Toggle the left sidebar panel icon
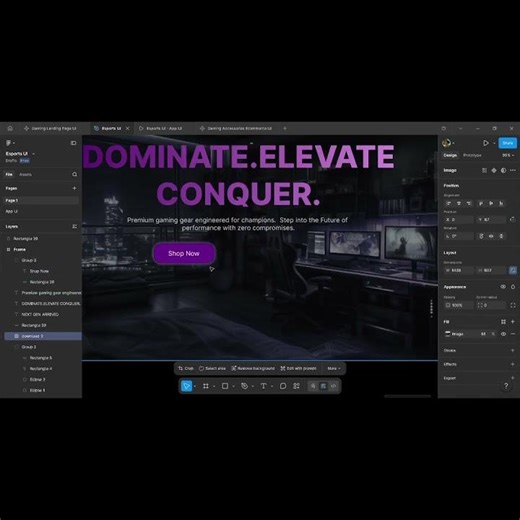This screenshot has height=520, width=520. (73, 143)
